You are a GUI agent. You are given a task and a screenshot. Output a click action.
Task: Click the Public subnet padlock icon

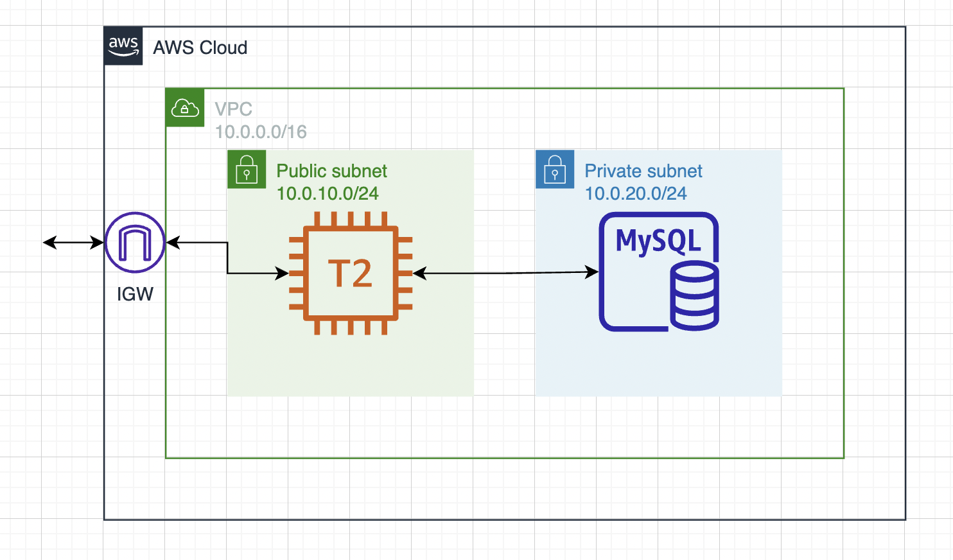(x=247, y=170)
